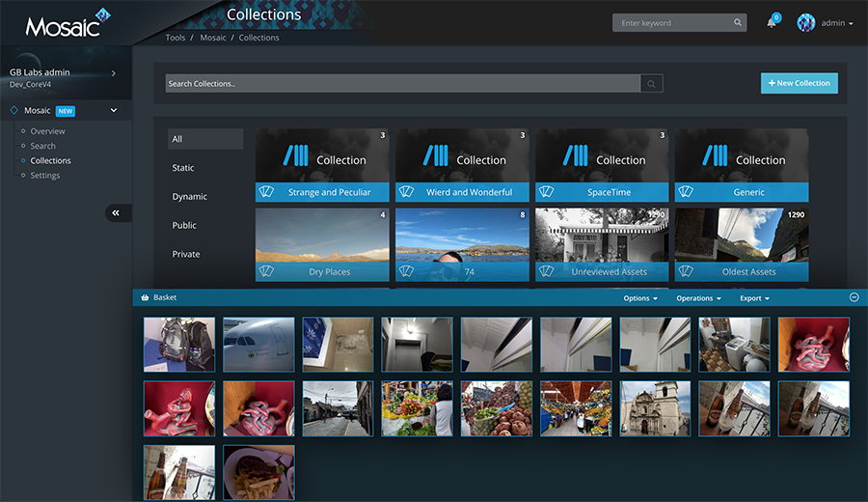
Task: Click the notification bell icon
Action: point(772,23)
